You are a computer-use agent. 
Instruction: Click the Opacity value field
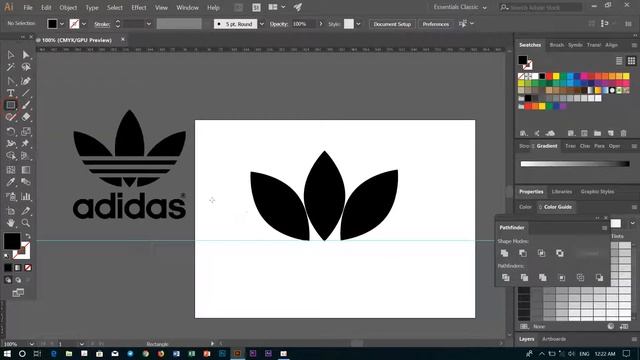[302, 24]
